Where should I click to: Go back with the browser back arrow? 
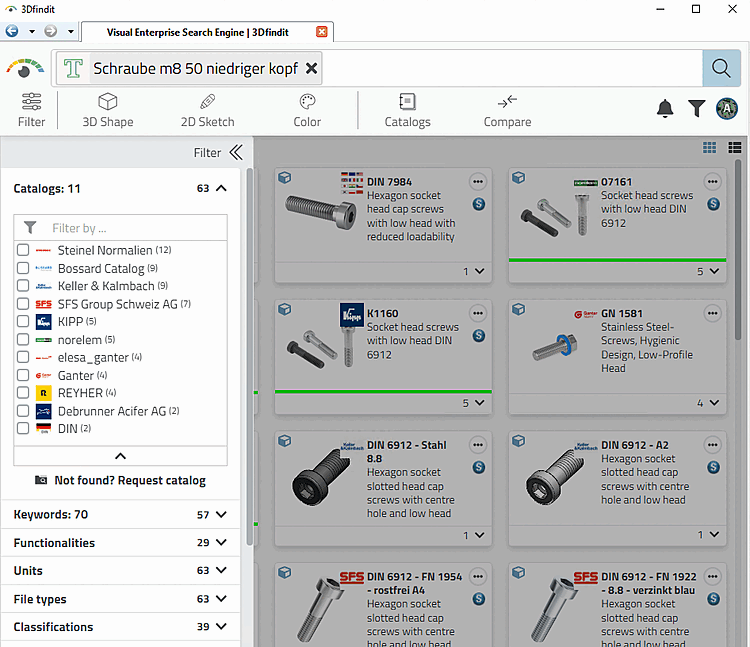point(12,32)
